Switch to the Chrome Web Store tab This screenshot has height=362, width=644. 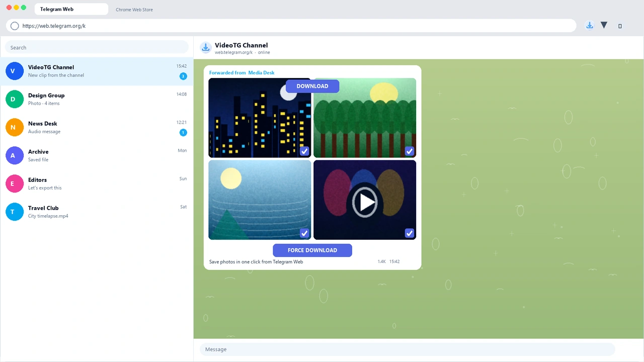(134, 10)
